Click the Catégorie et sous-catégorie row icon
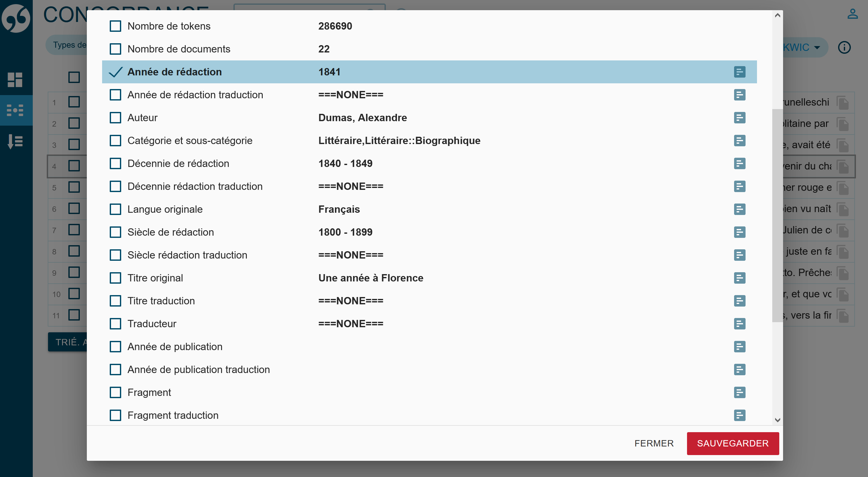 (x=739, y=141)
